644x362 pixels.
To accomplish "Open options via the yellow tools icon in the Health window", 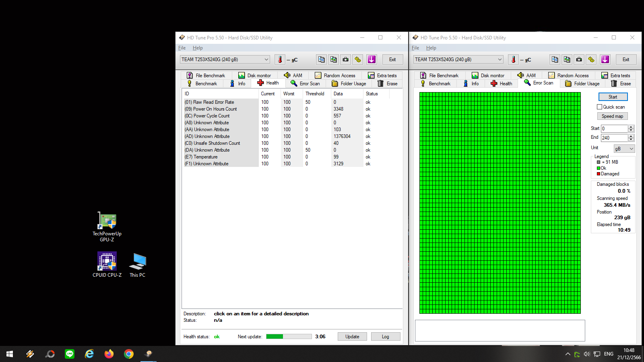I will [358, 60].
